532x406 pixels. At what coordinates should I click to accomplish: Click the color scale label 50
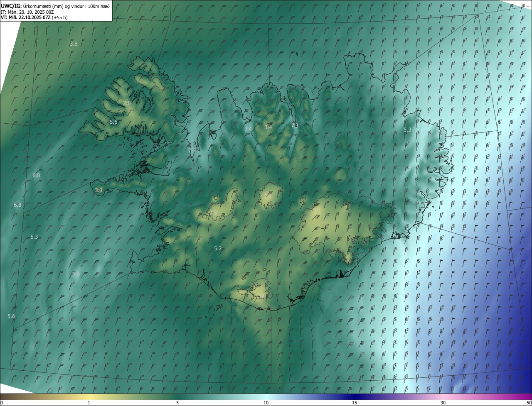coord(529,403)
